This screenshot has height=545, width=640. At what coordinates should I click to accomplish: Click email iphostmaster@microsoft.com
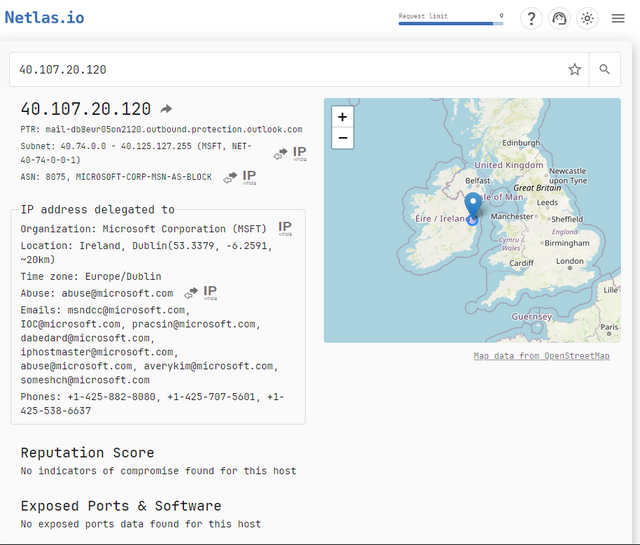[97, 352]
